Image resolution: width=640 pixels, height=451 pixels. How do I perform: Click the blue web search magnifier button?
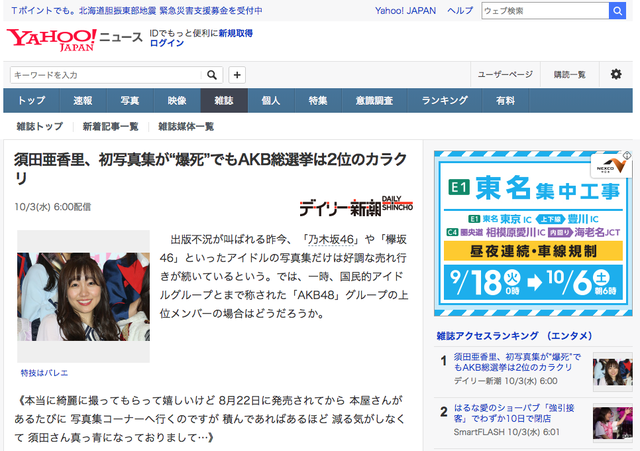click(618, 11)
